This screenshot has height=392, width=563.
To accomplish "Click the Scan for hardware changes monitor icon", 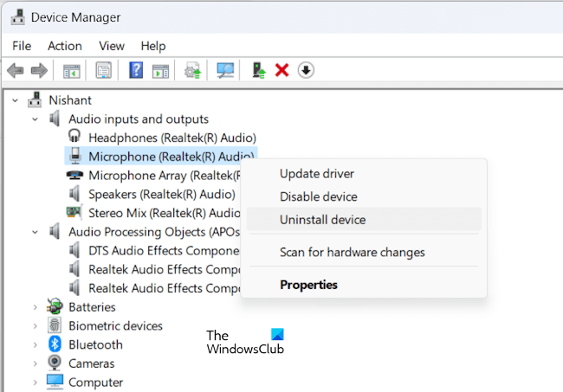I will (x=225, y=70).
